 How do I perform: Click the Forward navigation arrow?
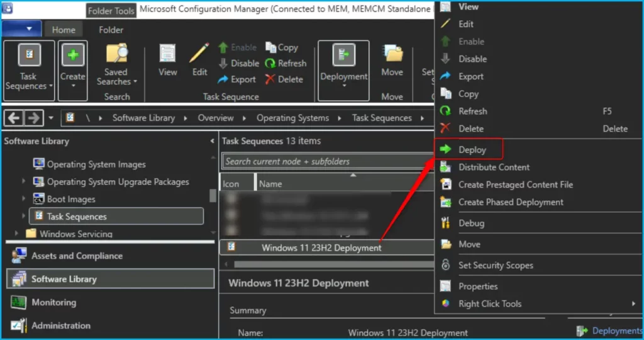34,118
